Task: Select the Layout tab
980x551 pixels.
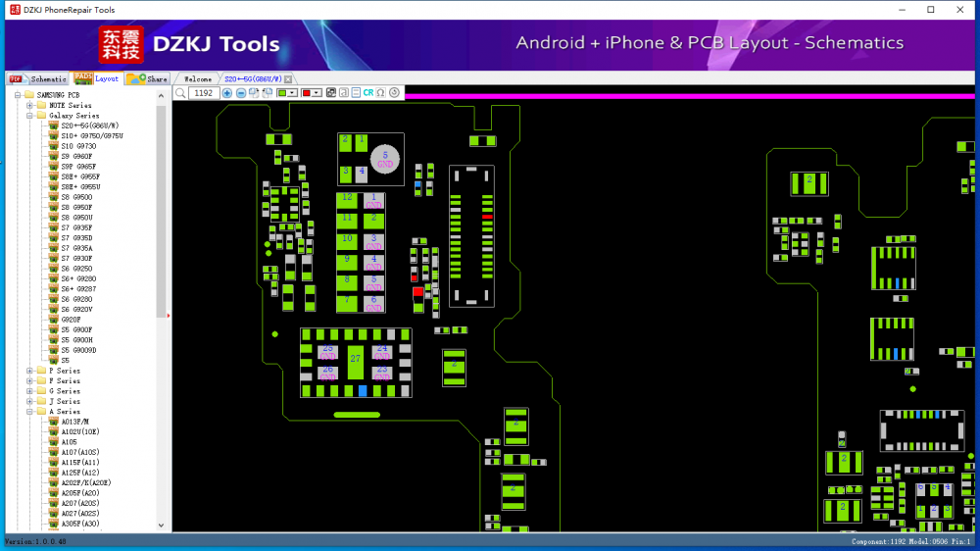Action: [x=96, y=78]
